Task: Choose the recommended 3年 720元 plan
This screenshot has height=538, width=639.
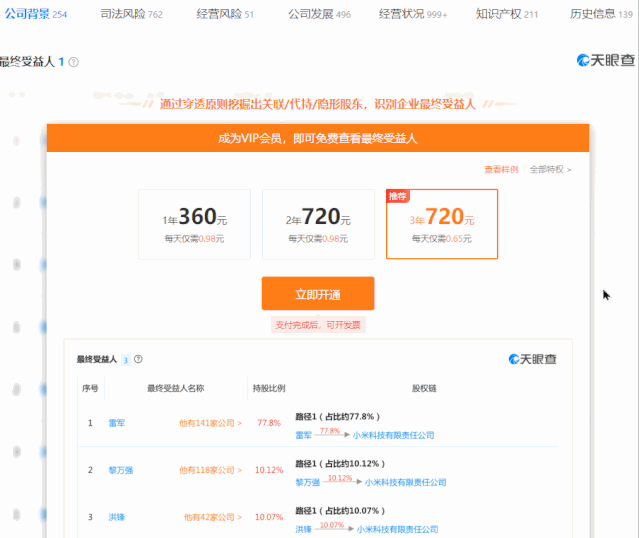Action: tap(442, 224)
